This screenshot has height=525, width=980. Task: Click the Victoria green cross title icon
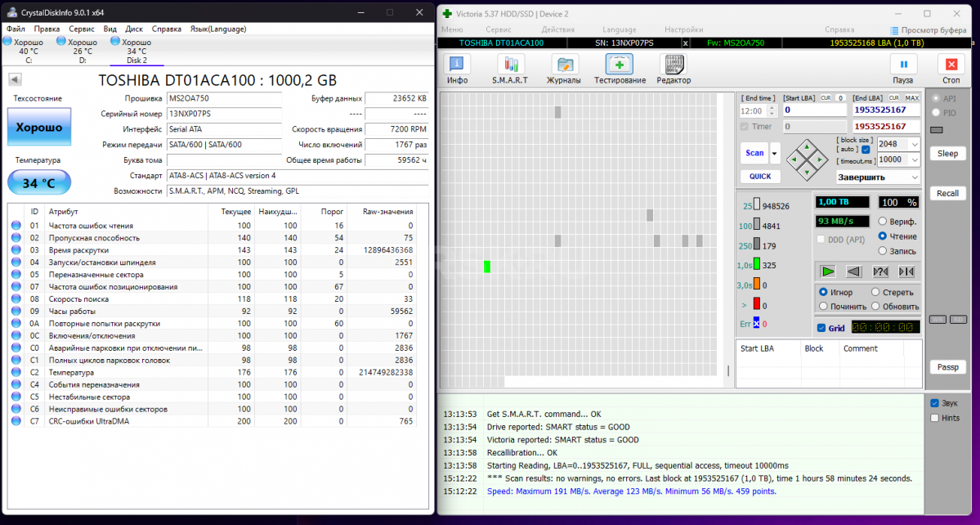point(448,13)
